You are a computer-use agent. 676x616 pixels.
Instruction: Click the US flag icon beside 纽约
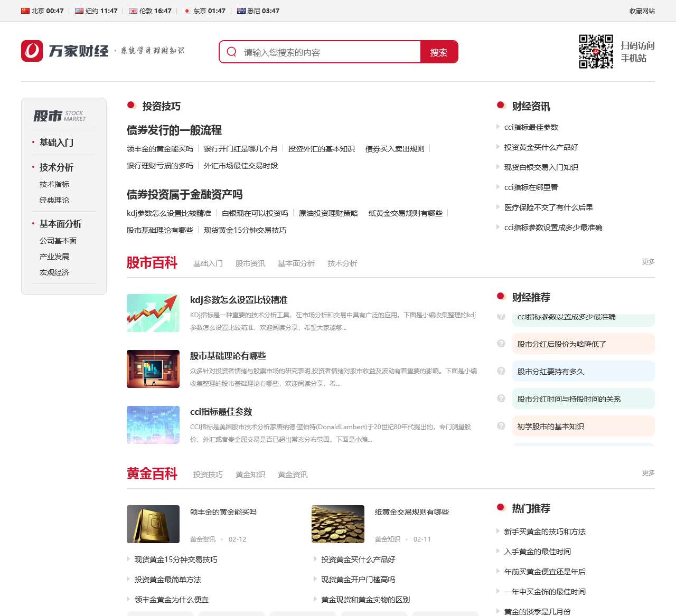pyautogui.click(x=79, y=11)
